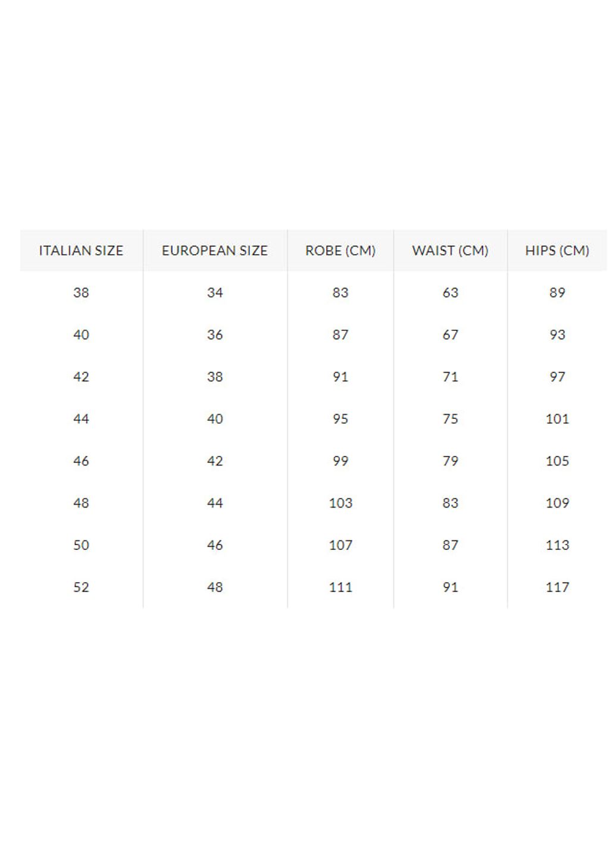The width and height of the screenshot is (616, 857).
Task: Click the EUROPEAN SIZE column header
Action: pos(215,251)
